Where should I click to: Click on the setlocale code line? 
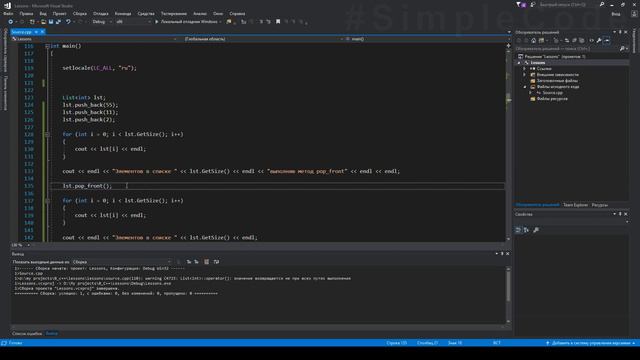tap(100, 68)
